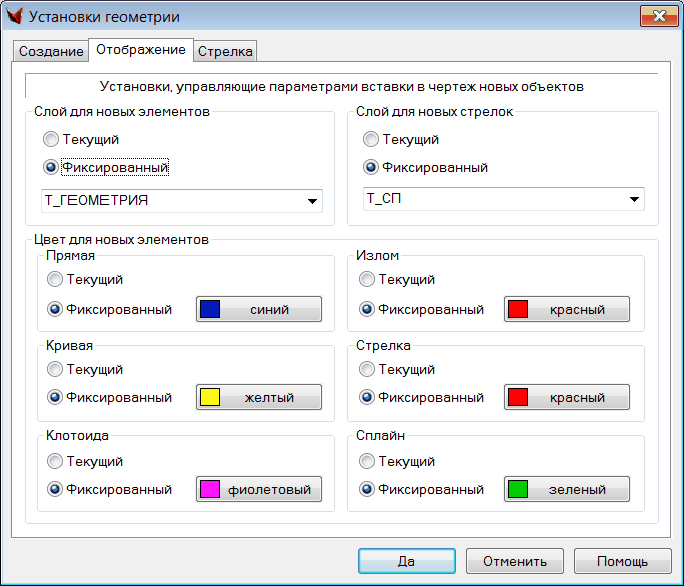Enable Текущий color for Сплайн
This screenshot has height=586, width=684.
coord(368,462)
